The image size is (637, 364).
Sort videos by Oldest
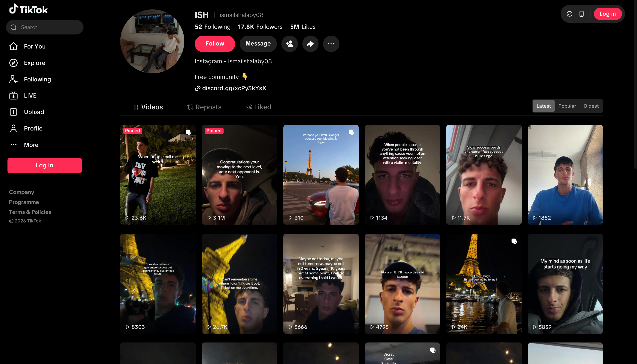coord(591,106)
